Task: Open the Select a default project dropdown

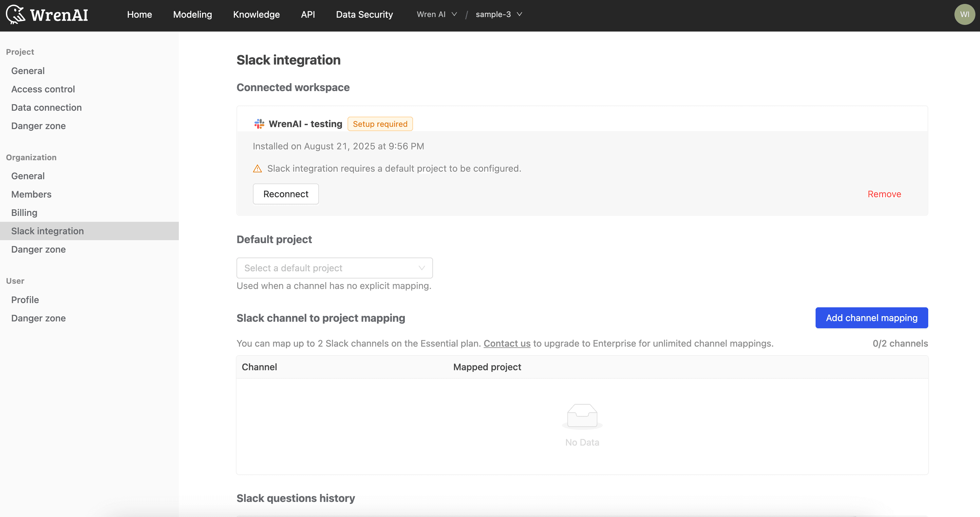Action: tap(334, 268)
